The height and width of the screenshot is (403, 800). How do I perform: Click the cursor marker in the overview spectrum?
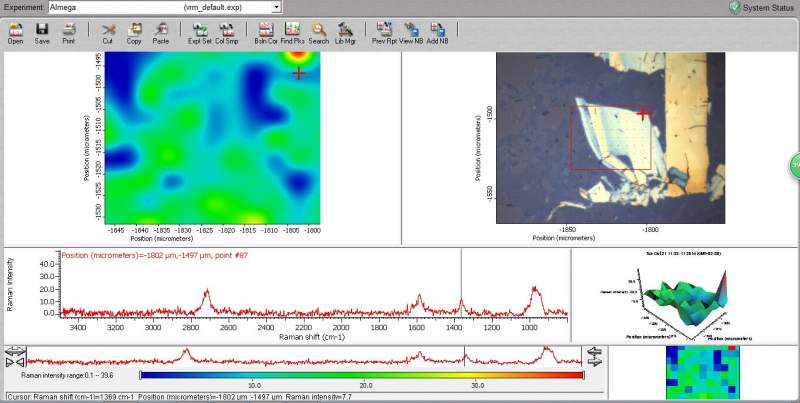pyautogui.click(x=464, y=357)
